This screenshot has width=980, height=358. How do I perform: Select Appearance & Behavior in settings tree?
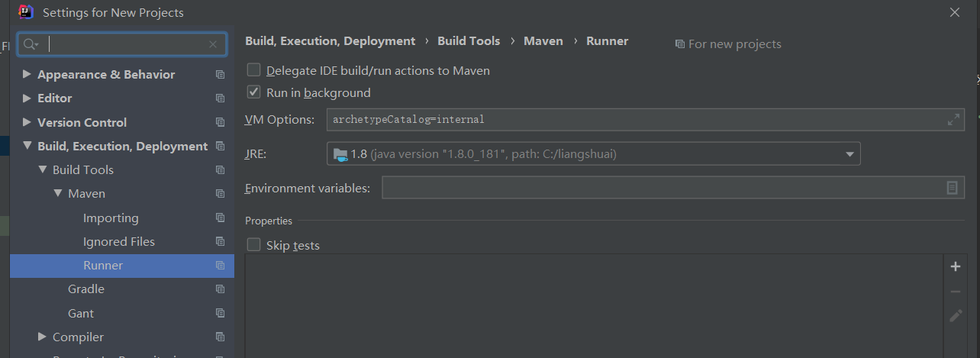pyautogui.click(x=106, y=75)
